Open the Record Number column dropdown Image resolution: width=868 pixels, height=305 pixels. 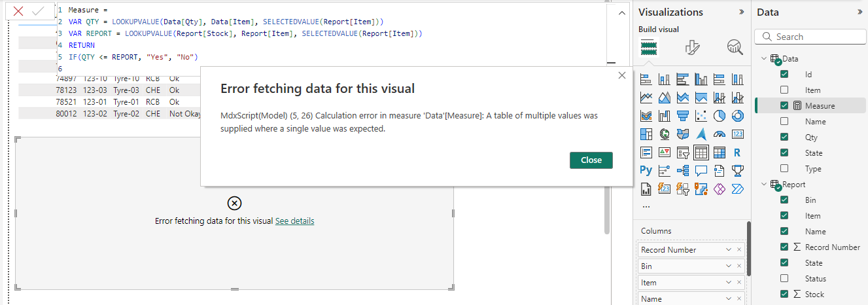tap(729, 249)
